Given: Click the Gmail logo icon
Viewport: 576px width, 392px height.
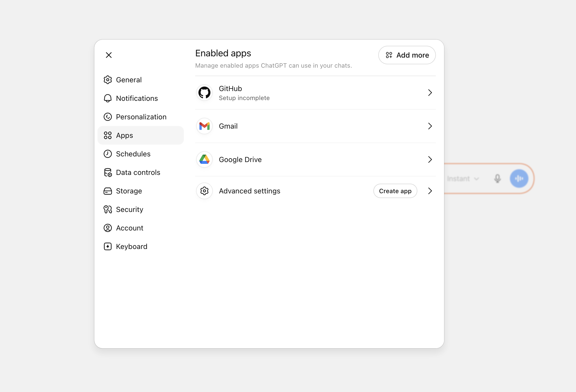Looking at the screenshot, I should pyautogui.click(x=204, y=126).
